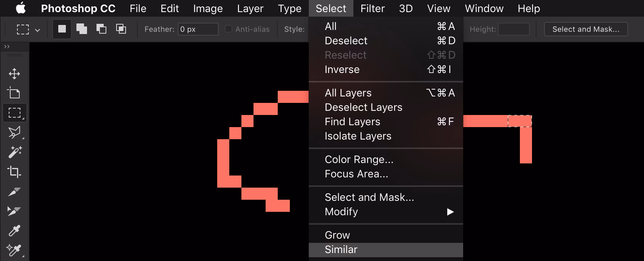The width and height of the screenshot is (644, 261).
Task: Choose Isolate Layers menu entry
Action: click(x=386, y=136)
